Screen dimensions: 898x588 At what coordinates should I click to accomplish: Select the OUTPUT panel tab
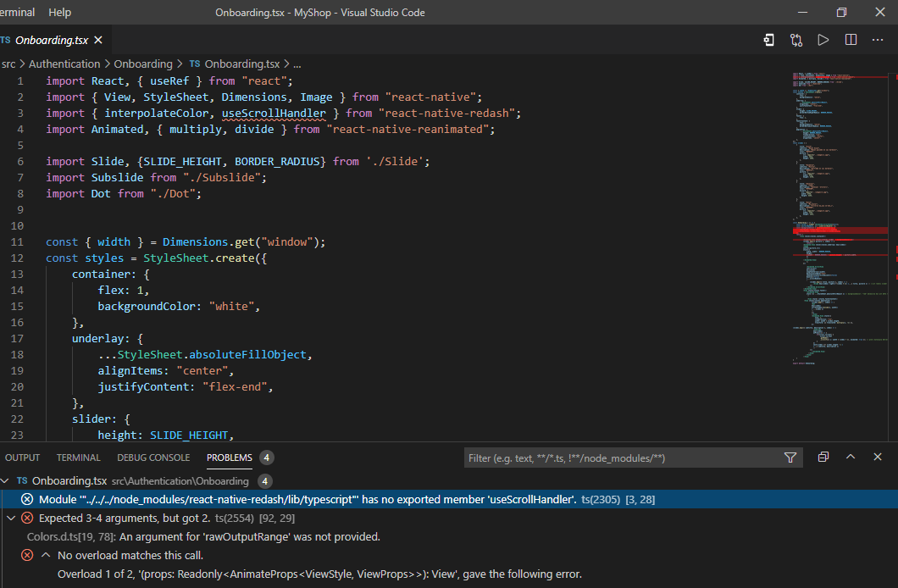(x=22, y=458)
